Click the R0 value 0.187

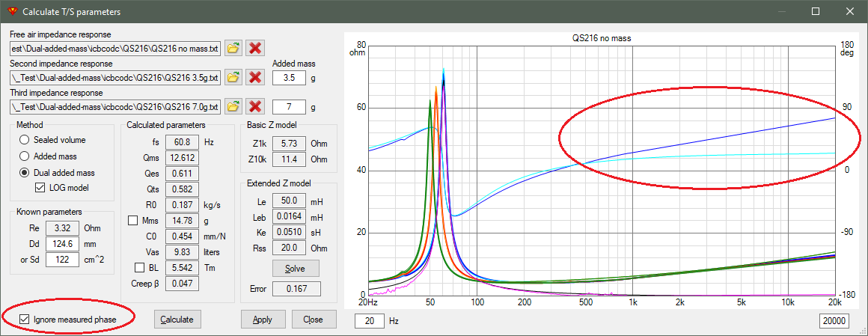pos(182,205)
